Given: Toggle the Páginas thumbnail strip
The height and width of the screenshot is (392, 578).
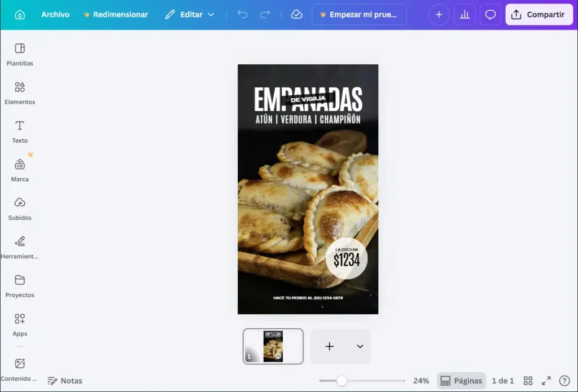Looking at the screenshot, I should (461, 381).
